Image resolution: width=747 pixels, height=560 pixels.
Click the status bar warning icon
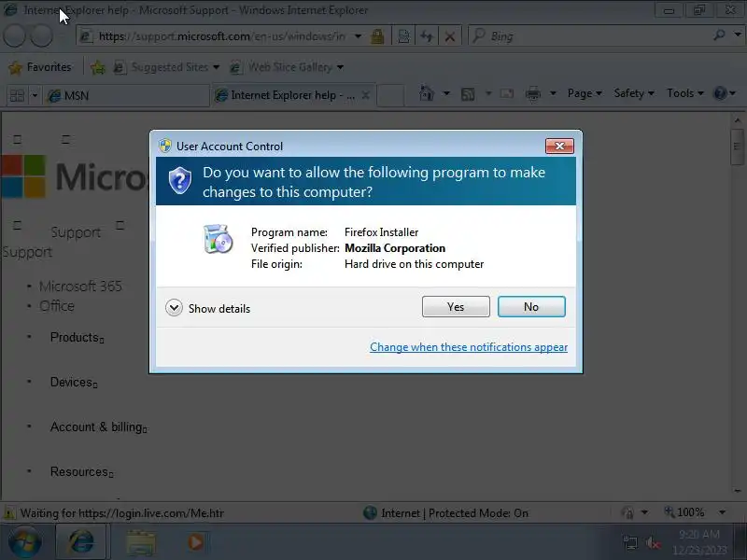point(8,513)
